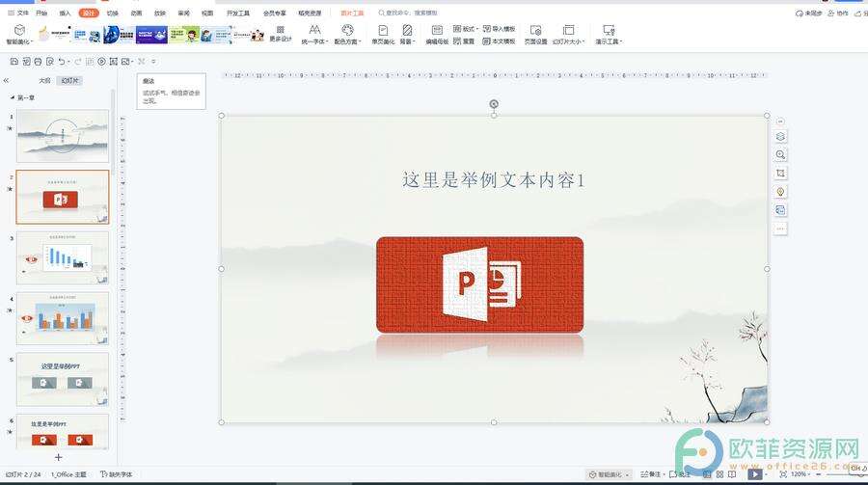Click the layers icon in floating picture toolbar
Viewport: 868px width, 485px height.
(780, 137)
